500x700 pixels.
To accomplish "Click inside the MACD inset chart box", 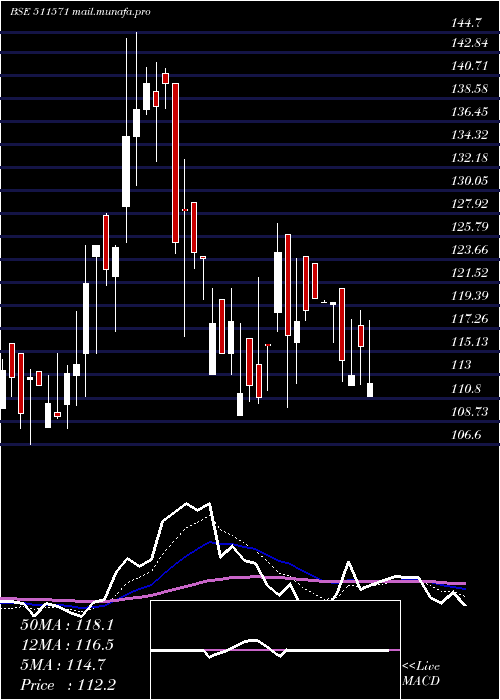I will (275, 650).
